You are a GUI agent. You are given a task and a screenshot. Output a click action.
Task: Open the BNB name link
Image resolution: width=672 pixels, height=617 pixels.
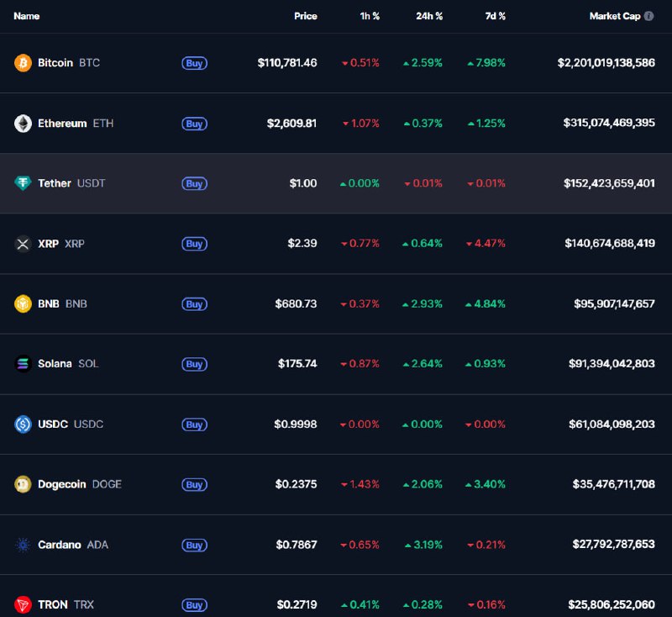(x=49, y=304)
